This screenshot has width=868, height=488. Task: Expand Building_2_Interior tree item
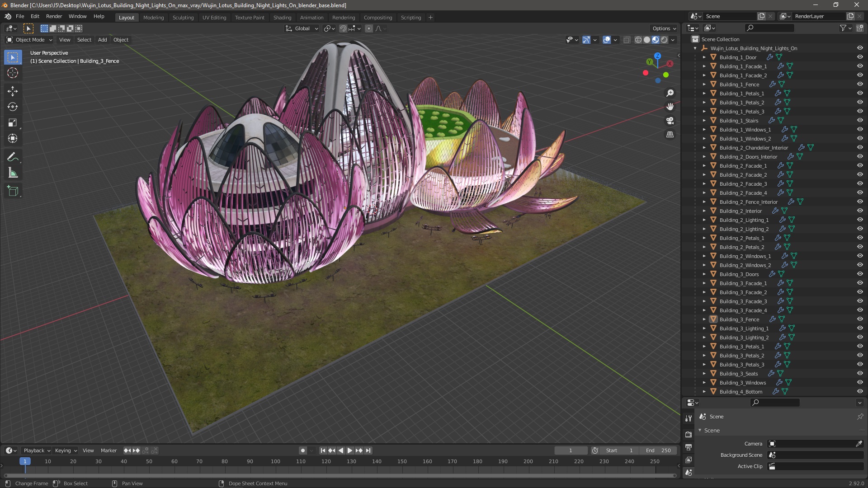[x=704, y=211]
